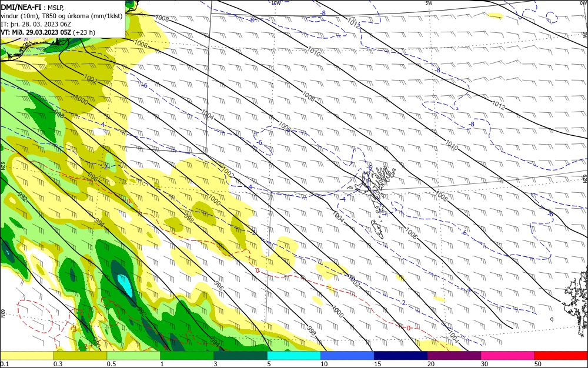The image size is (588, 368).
Task: Select the purple 20–30 legend swatch
Action: (454, 356)
